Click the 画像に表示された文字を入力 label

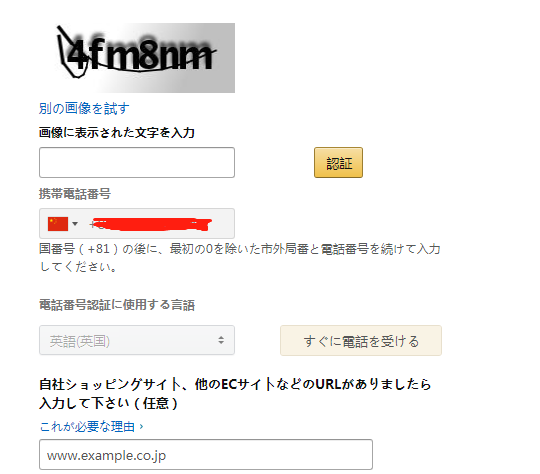(x=117, y=133)
